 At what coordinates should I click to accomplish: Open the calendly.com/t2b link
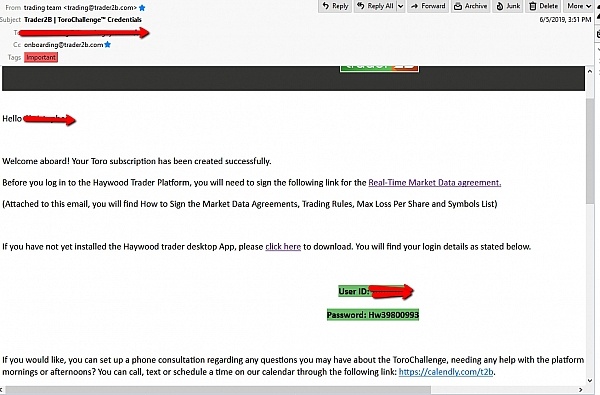coord(446,372)
